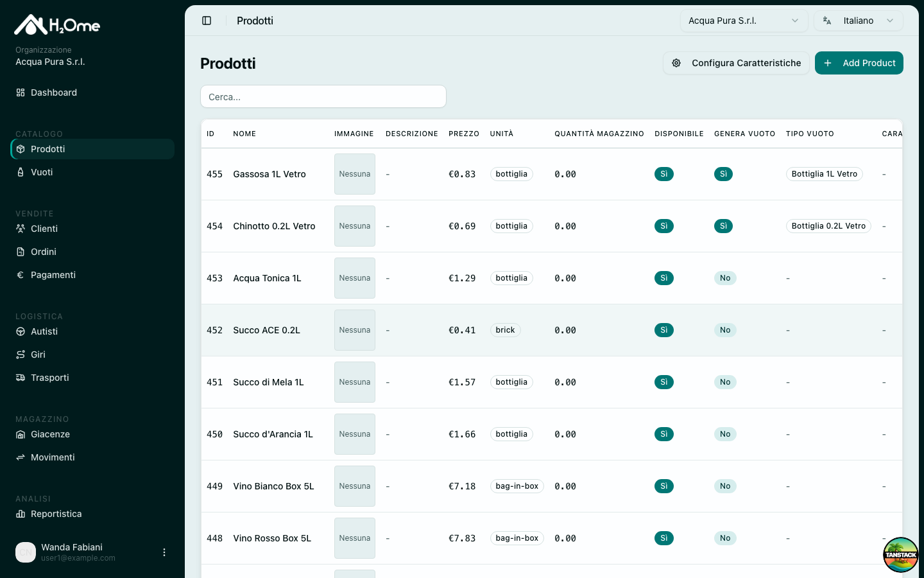Image resolution: width=924 pixels, height=578 pixels.
Task: Open the TanStack devtools badge
Action: [901, 555]
